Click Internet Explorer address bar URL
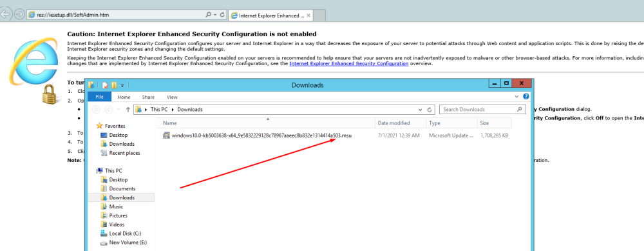Image resolution: width=644 pixels, height=251 pixels. click(73, 15)
